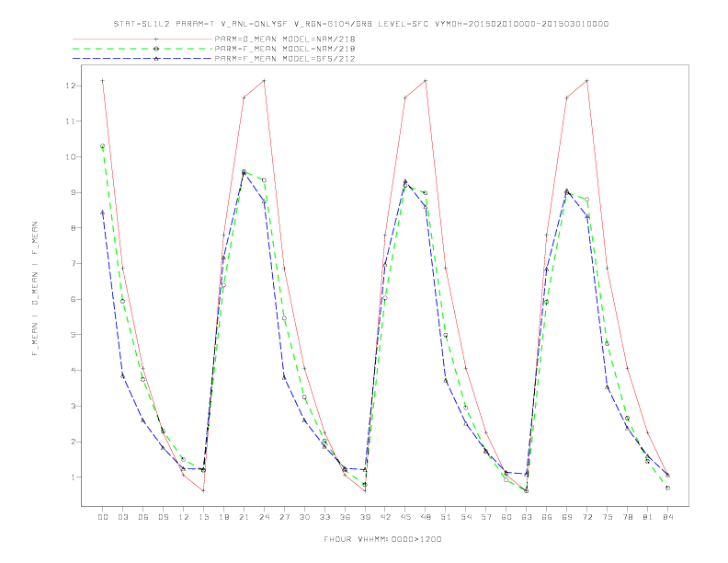This screenshot has height=563, width=728.
Task: Click x-axis tick label 12
Action: point(184,517)
